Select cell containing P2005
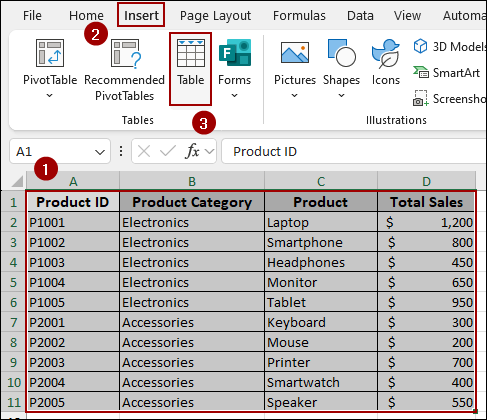487x420 pixels. [x=73, y=402]
